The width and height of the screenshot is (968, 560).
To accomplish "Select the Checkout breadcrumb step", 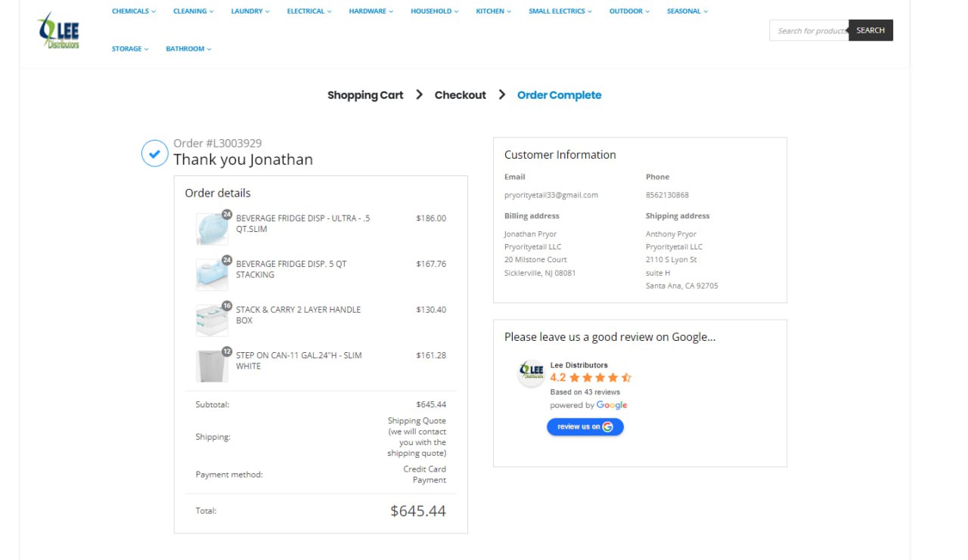I will pos(460,95).
